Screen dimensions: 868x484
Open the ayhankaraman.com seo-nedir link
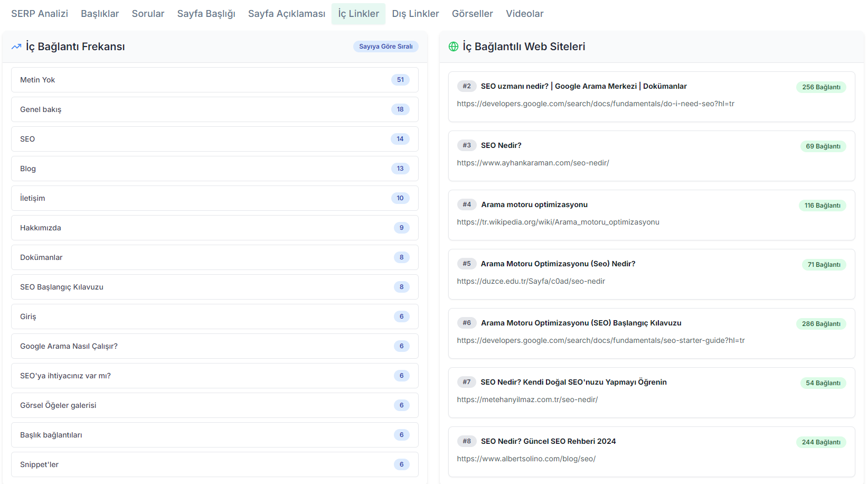click(533, 163)
